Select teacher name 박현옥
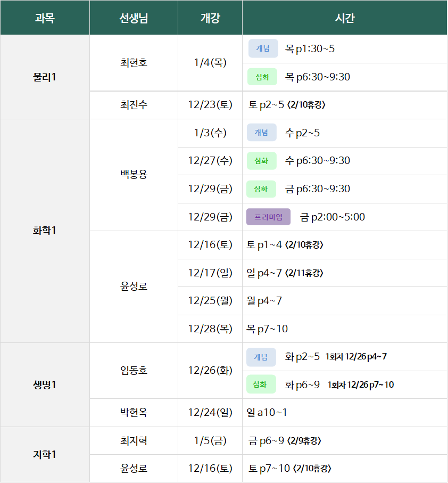Viewport: 448px width, 483px height. click(x=134, y=412)
